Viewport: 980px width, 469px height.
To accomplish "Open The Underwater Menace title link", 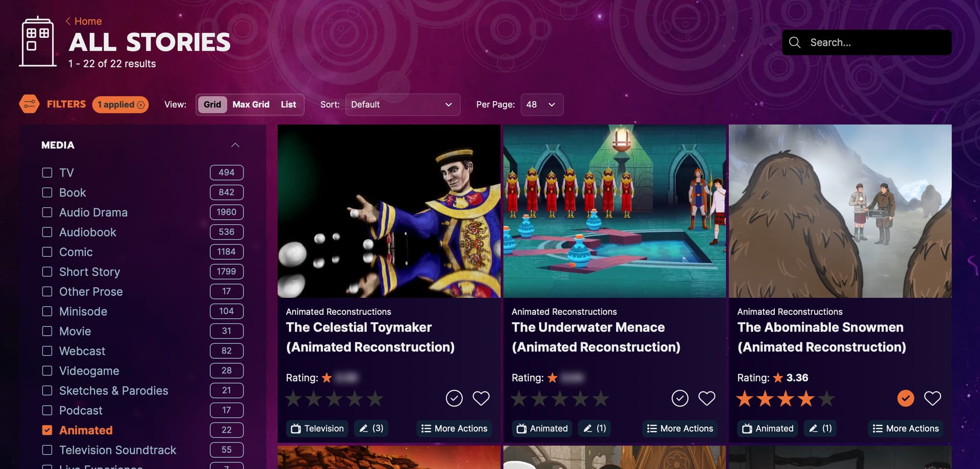I will (596, 337).
